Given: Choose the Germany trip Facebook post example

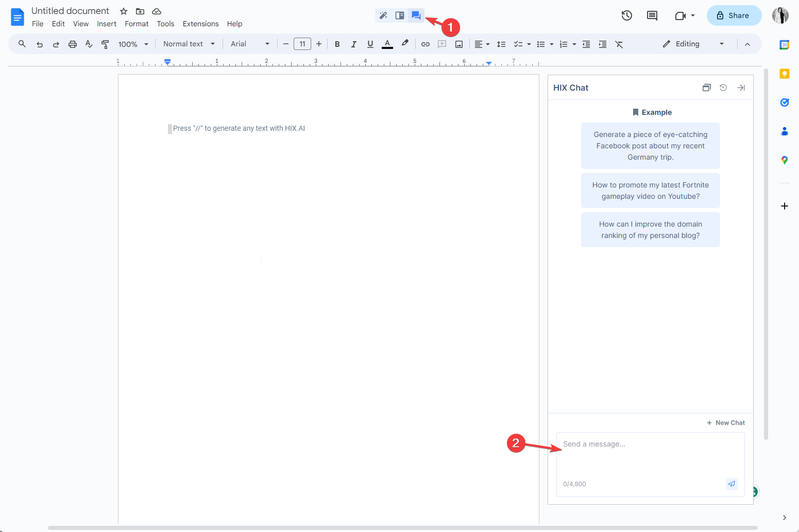Looking at the screenshot, I should (x=651, y=146).
